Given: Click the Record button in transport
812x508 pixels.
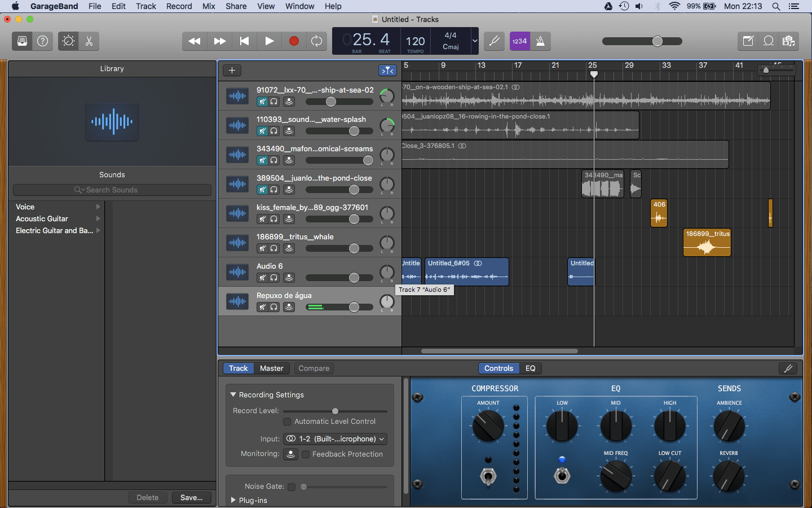Looking at the screenshot, I should tap(294, 41).
